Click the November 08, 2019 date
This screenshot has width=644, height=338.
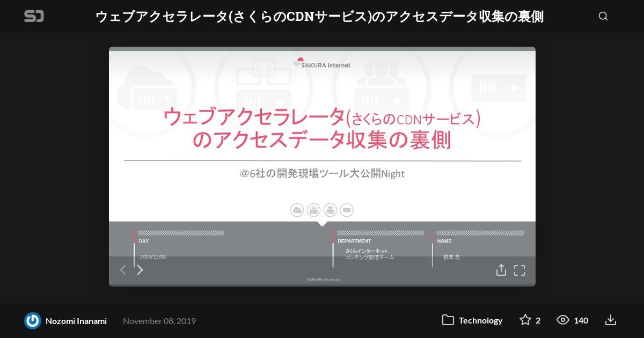159,321
